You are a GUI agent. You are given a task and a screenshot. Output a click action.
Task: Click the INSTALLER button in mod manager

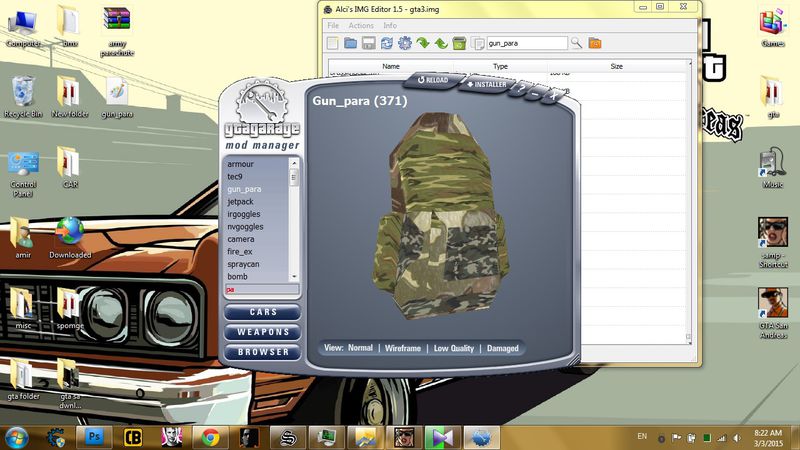coord(487,84)
